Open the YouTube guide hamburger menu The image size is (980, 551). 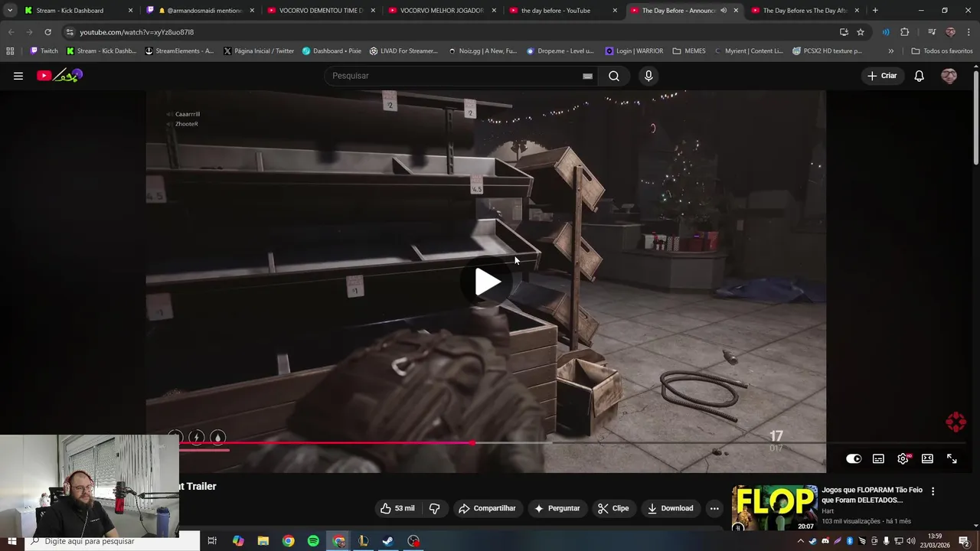(18, 76)
